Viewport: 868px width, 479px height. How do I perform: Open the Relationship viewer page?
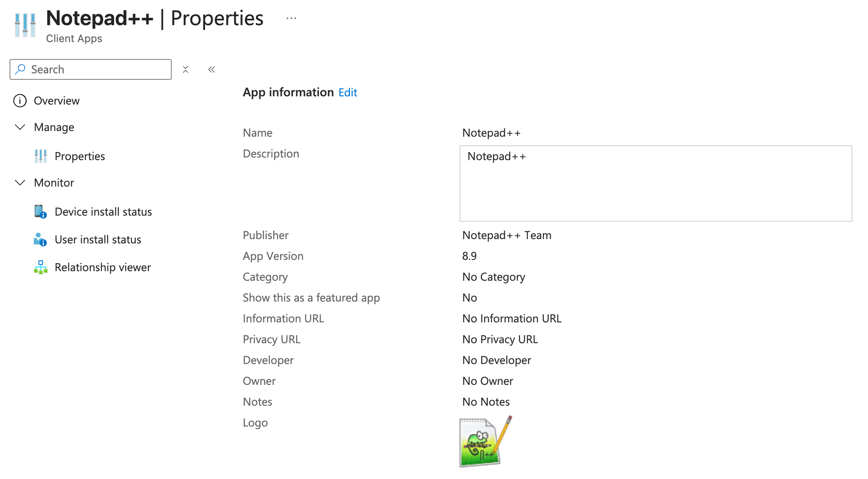pos(103,267)
